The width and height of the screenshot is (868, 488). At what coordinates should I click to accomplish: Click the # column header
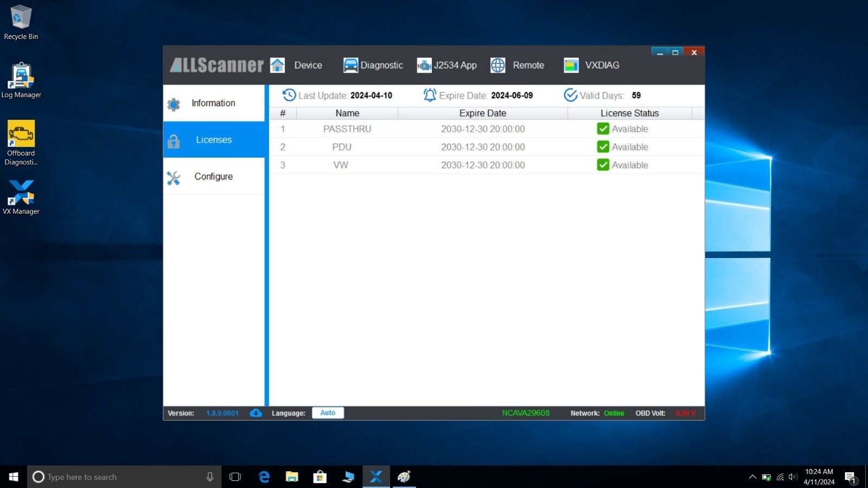coord(283,113)
